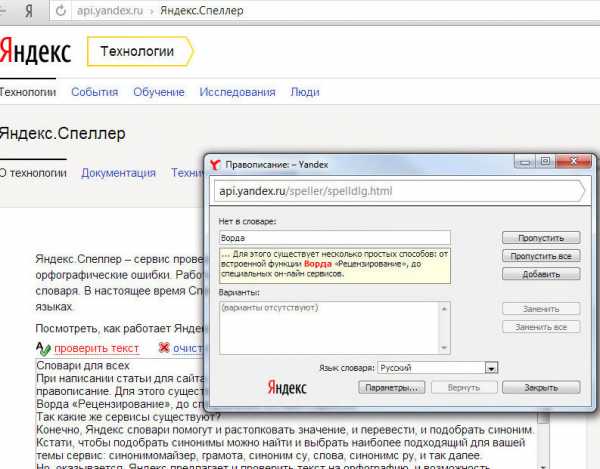Click the Яндекс.Спеллер page heading
This screenshot has height=469, width=600.
tap(62, 134)
